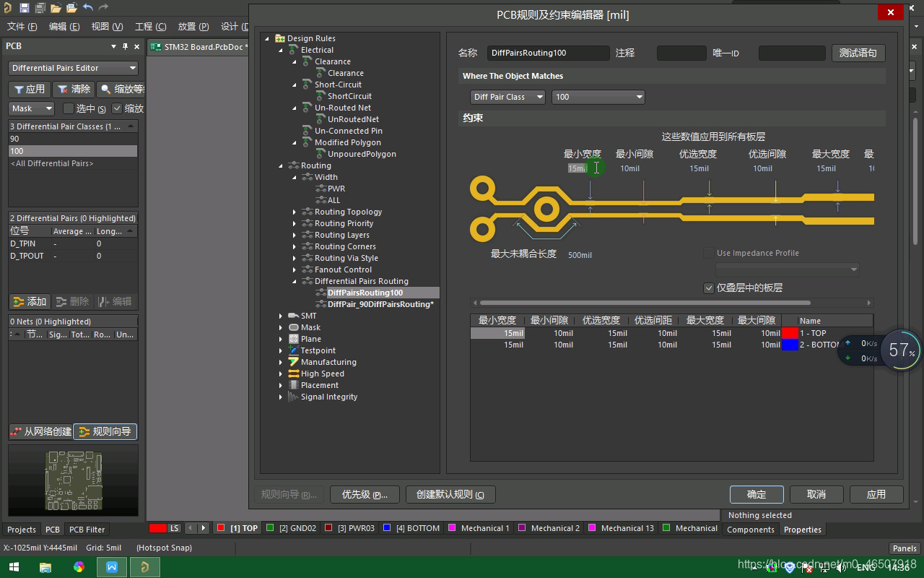
Task: Click 从网络创建 create from nets button
Action: pos(40,431)
